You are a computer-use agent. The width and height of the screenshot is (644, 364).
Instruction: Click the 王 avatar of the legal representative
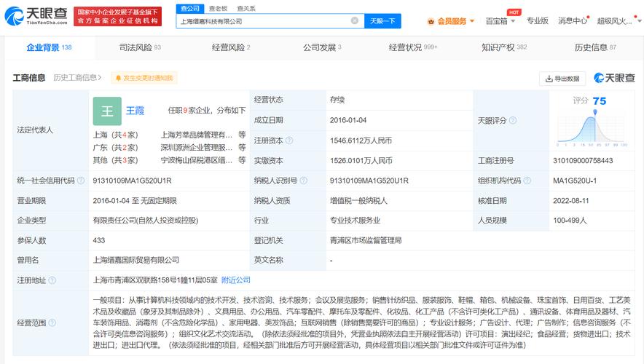click(107, 111)
